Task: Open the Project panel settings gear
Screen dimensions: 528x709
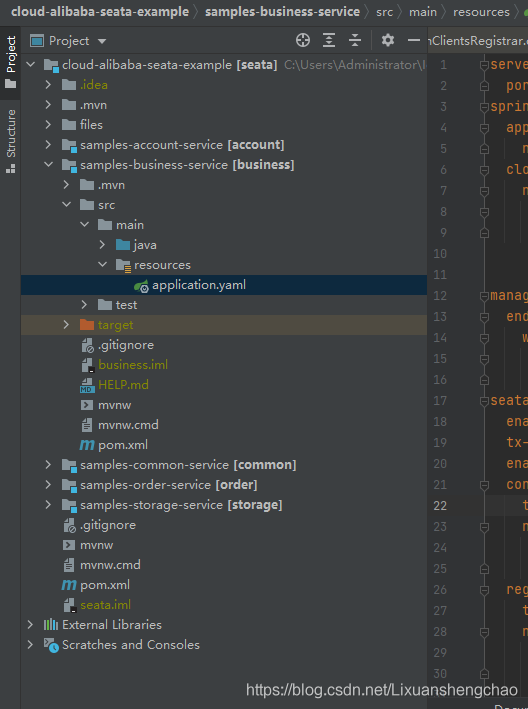Action: [387, 41]
